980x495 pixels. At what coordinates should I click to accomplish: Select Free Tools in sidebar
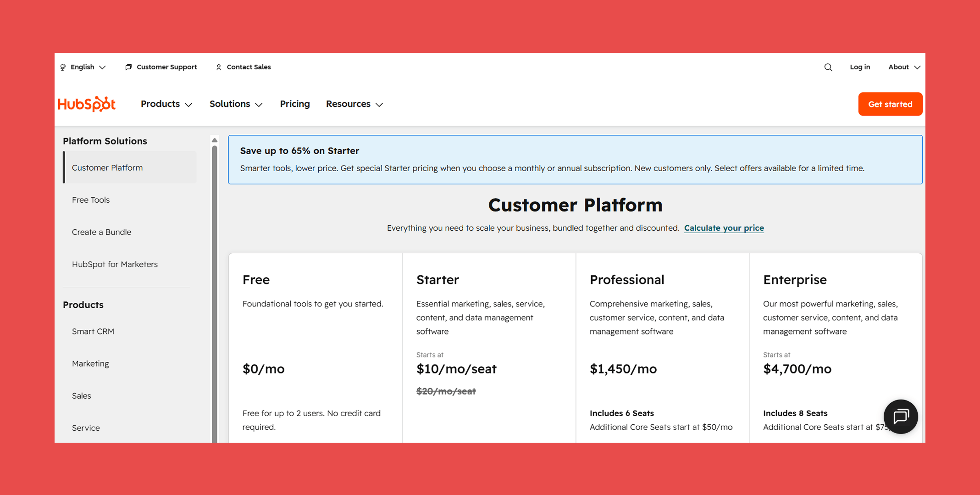(91, 200)
